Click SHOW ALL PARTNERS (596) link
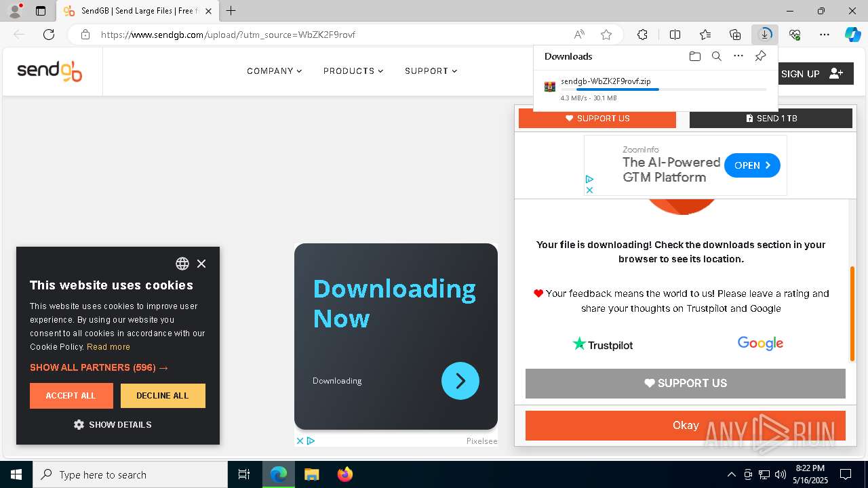 pos(99,367)
